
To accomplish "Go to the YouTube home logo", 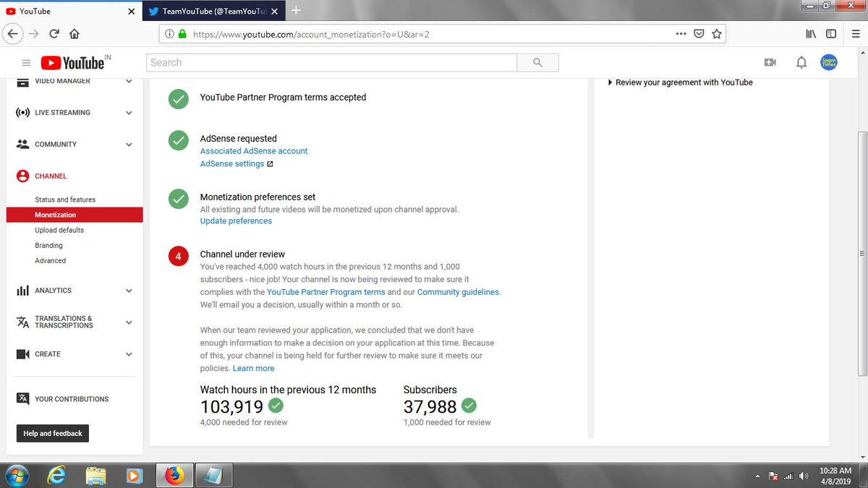I will tap(72, 63).
